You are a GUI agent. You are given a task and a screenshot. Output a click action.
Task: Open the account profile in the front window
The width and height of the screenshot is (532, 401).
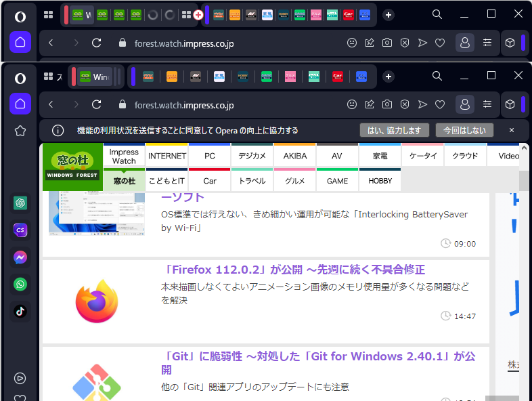click(x=465, y=104)
